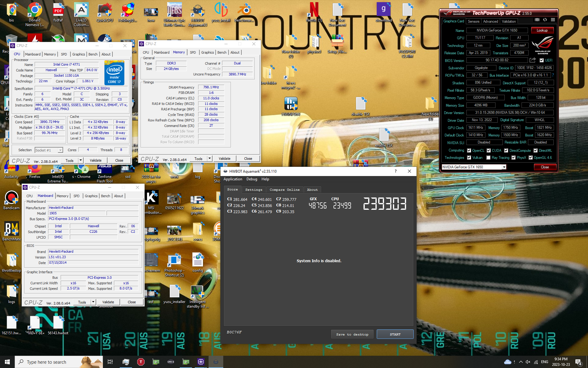Click the START button in Aquamark
Screen dimensions: 588x368
coord(395,334)
